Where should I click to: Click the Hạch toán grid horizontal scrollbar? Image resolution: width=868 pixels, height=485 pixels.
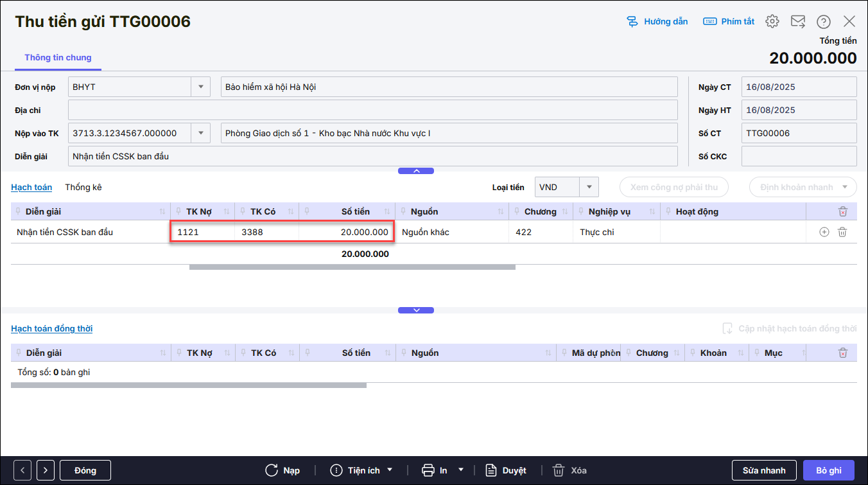point(352,267)
